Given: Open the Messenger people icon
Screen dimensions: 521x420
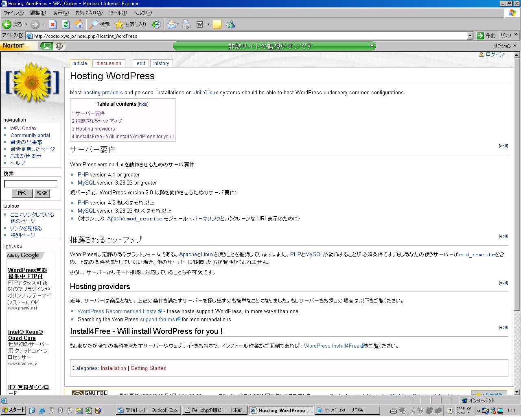Looking at the screenshot, I should tap(230, 24).
